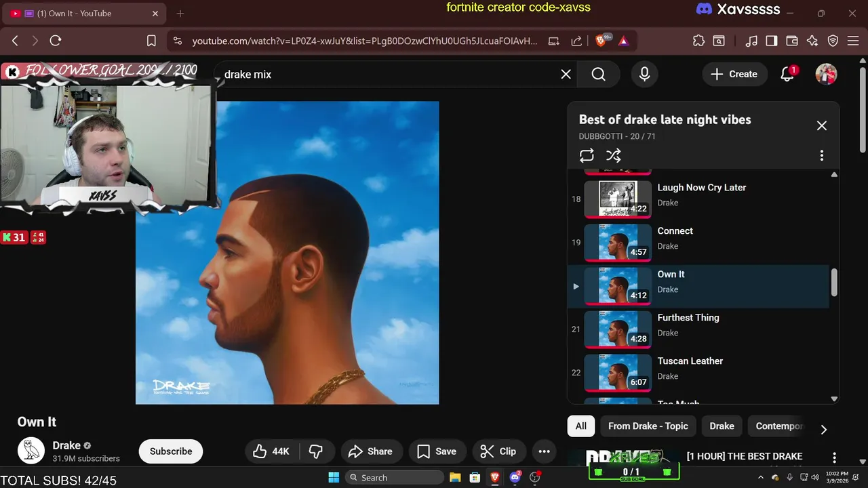Toggle the browser sidebar panel
This screenshot has height=488, width=868.
click(x=771, y=41)
